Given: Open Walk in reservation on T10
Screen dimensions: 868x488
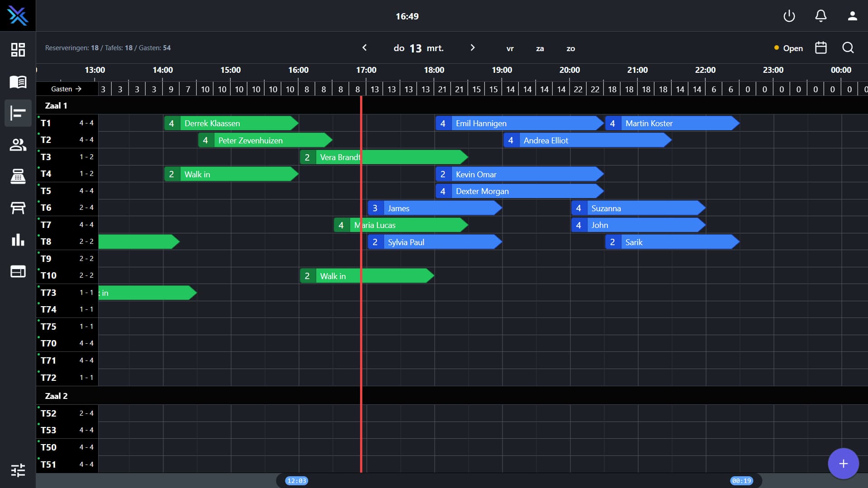Looking at the screenshot, I should coord(367,276).
